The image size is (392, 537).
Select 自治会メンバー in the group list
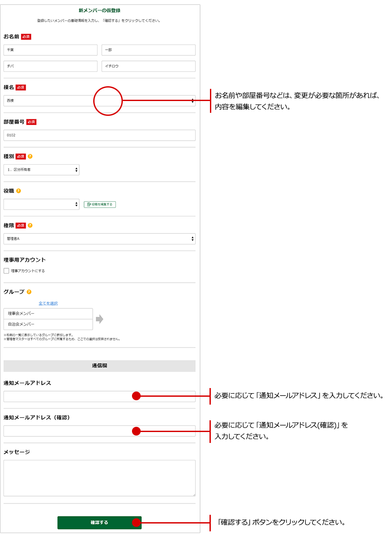coord(48,324)
